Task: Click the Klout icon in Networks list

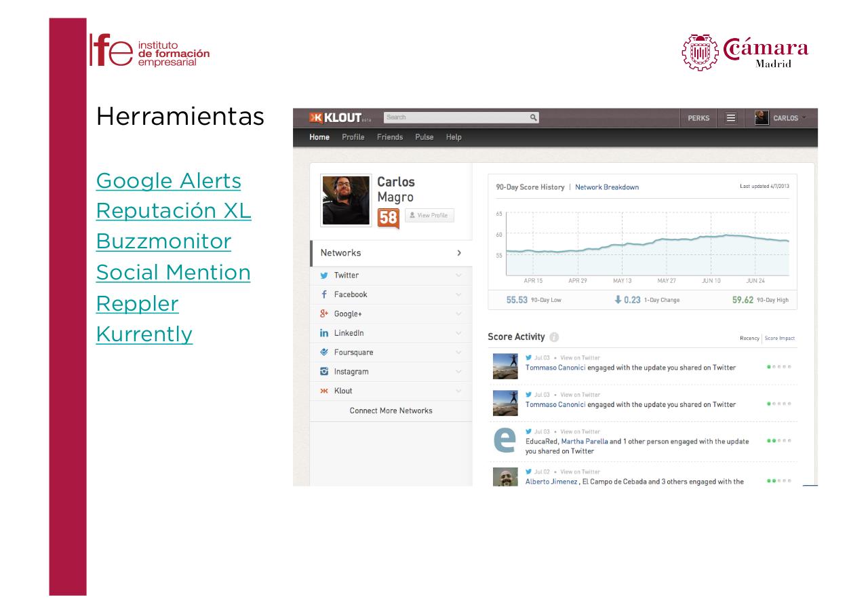Action: (x=323, y=391)
